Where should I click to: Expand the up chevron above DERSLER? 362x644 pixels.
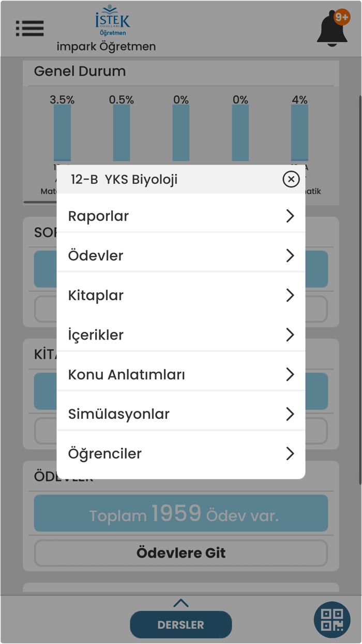point(180,603)
